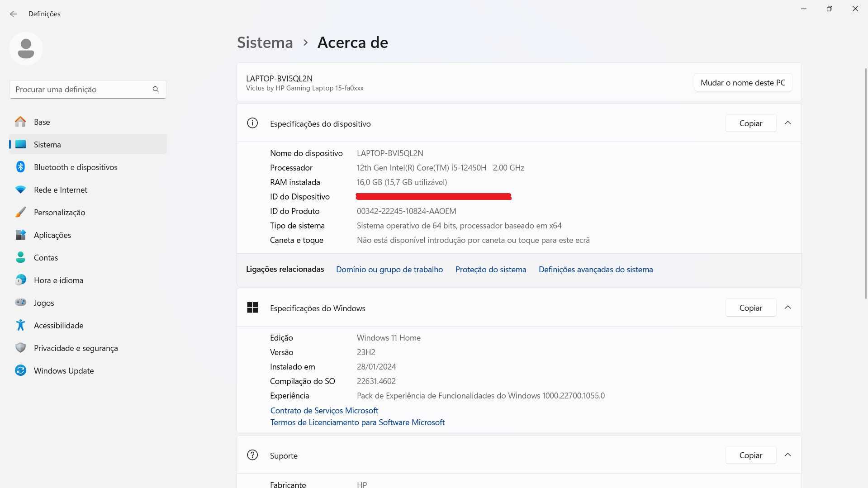Copy device specifications with Copiar
868x488 pixels.
coord(751,123)
